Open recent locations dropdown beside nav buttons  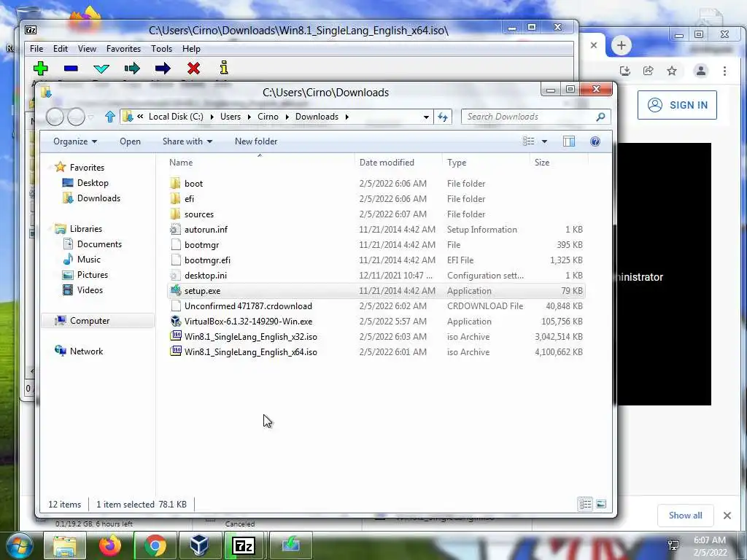90,117
